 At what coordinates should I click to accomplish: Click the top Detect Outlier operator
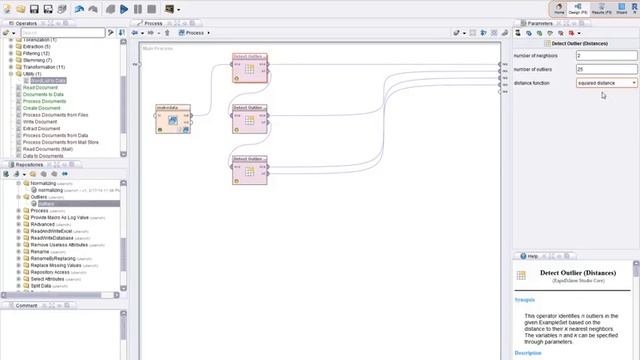250,68
